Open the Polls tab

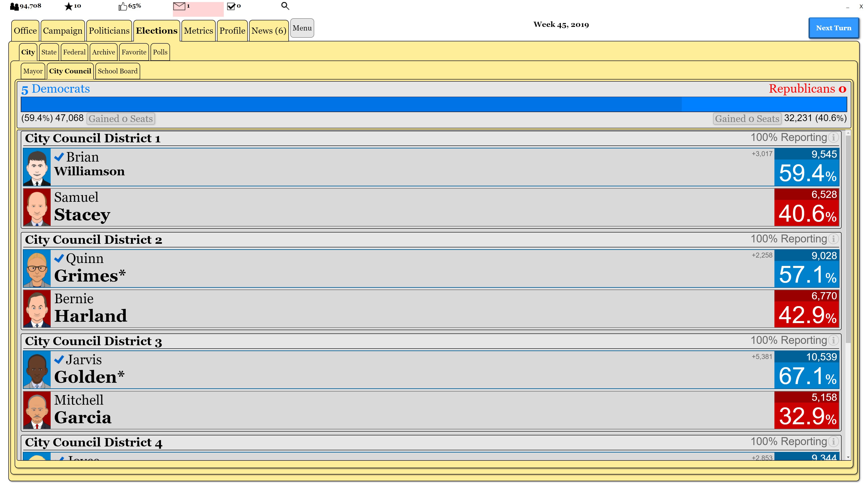coord(160,52)
